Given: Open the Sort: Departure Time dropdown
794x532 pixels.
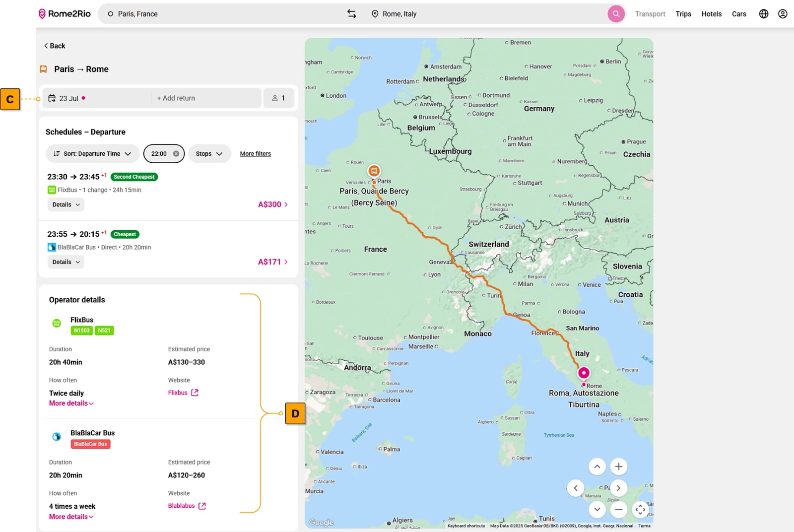Looking at the screenshot, I should [x=92, y=153].
